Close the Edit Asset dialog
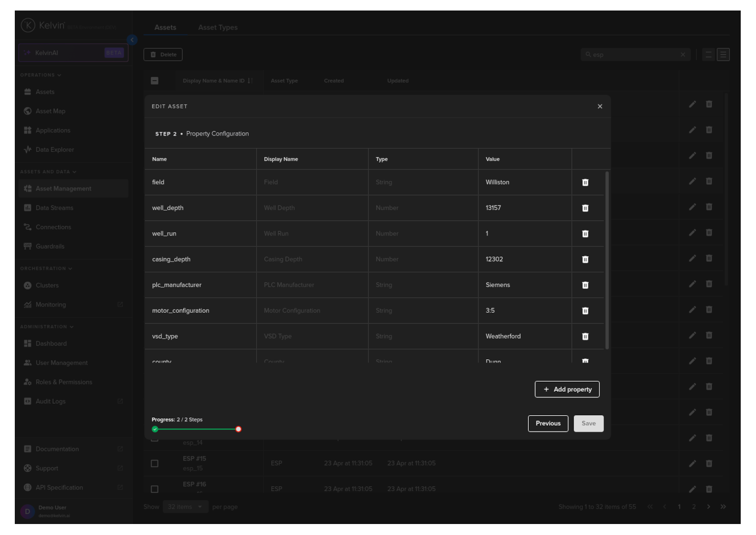The image size is (756, 535). tap(600, 107)
